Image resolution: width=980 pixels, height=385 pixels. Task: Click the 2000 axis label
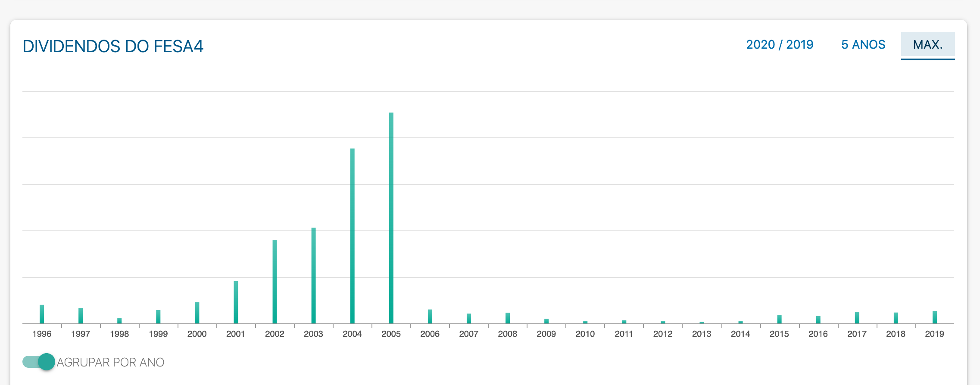tap(197, 334)
